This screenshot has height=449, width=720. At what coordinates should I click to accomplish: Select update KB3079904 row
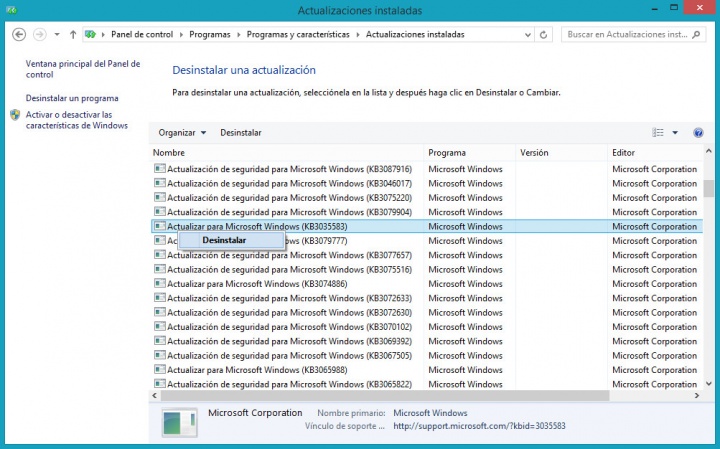[427, 212]
